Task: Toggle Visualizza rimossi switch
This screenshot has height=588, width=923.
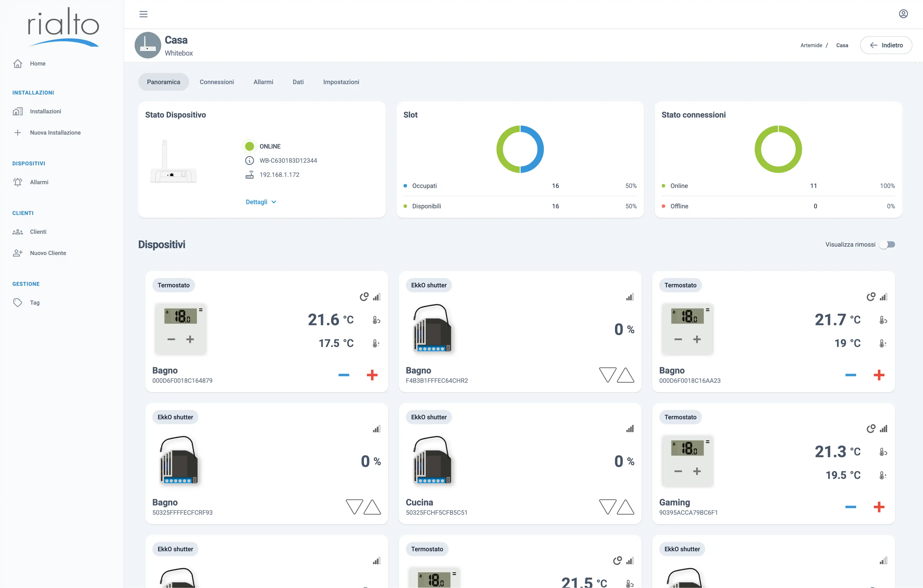Action: click(887, 245)
